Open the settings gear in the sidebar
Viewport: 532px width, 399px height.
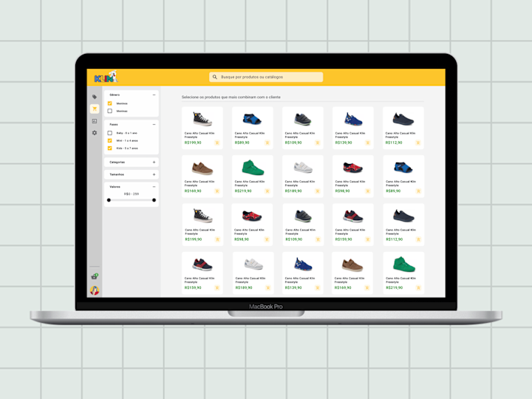pyautogui.click(x=95, y=133)
